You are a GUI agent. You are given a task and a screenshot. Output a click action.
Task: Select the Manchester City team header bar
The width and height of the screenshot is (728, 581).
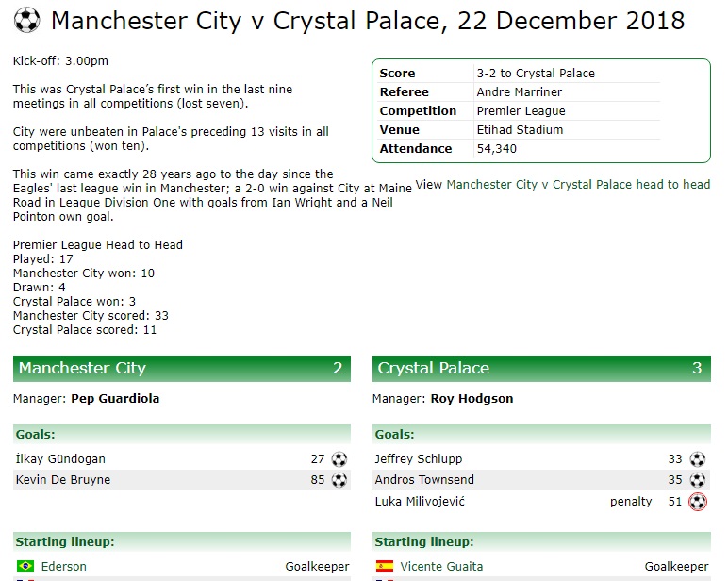coord(182,369)
